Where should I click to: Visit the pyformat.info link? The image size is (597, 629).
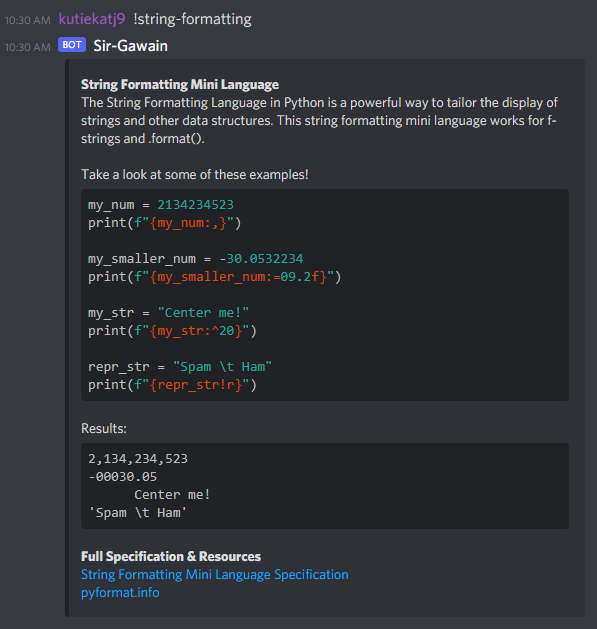pos(120,592)
